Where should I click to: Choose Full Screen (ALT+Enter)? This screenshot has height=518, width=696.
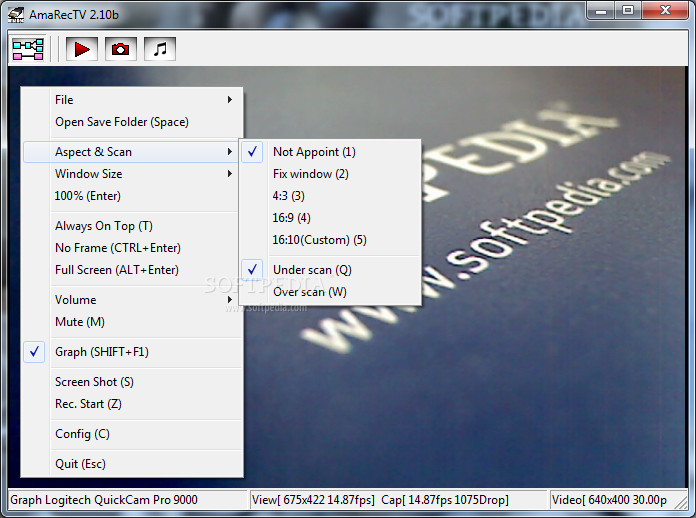[x=132, y=270]
